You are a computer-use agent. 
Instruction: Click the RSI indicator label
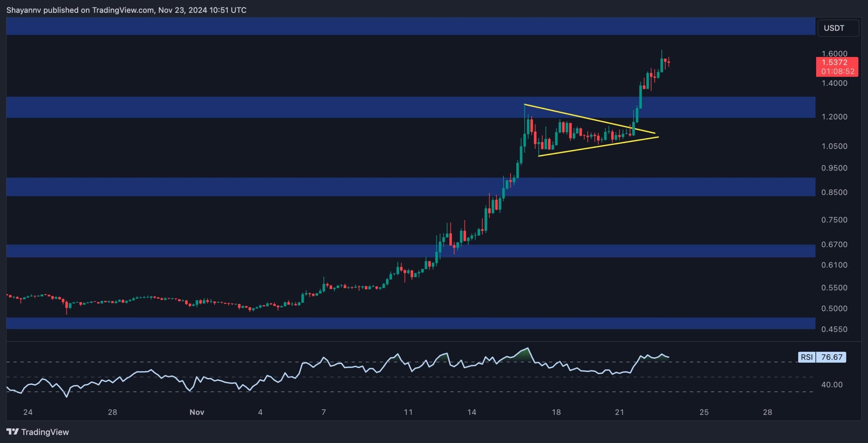807,357
